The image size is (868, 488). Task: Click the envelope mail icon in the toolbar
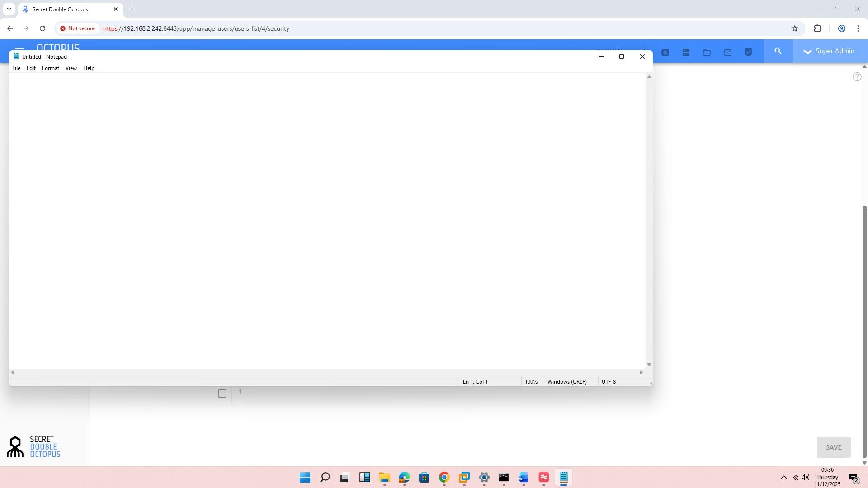(727, 51)
